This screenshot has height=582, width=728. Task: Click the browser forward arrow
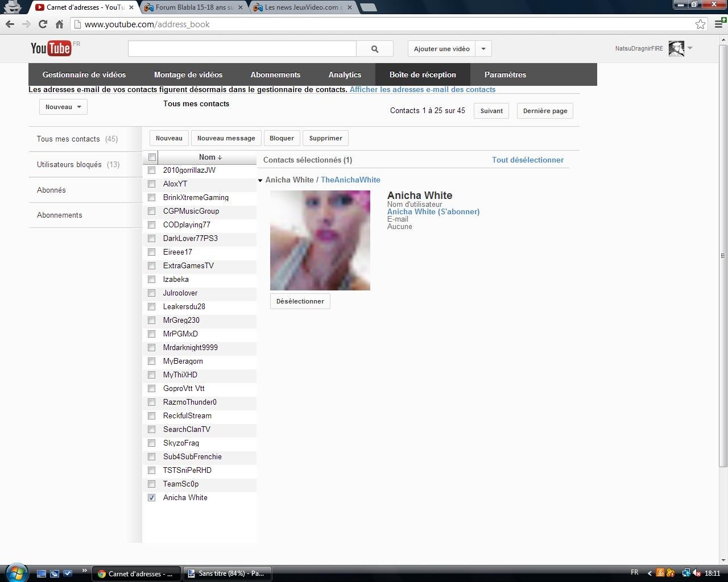(x=26, y=24)
